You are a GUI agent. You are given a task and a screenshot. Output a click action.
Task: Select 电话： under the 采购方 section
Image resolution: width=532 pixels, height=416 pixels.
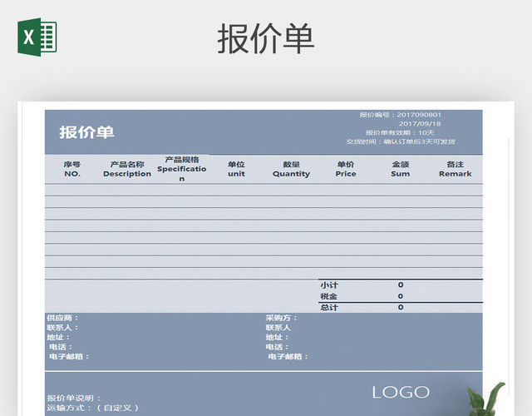coord(277,347)
